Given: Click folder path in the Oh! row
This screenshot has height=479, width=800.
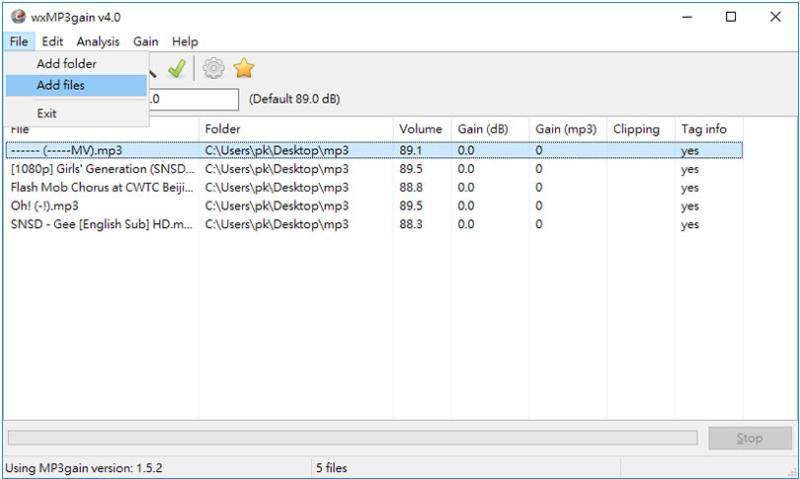Looking at the screenshot, I should point(277,206).
